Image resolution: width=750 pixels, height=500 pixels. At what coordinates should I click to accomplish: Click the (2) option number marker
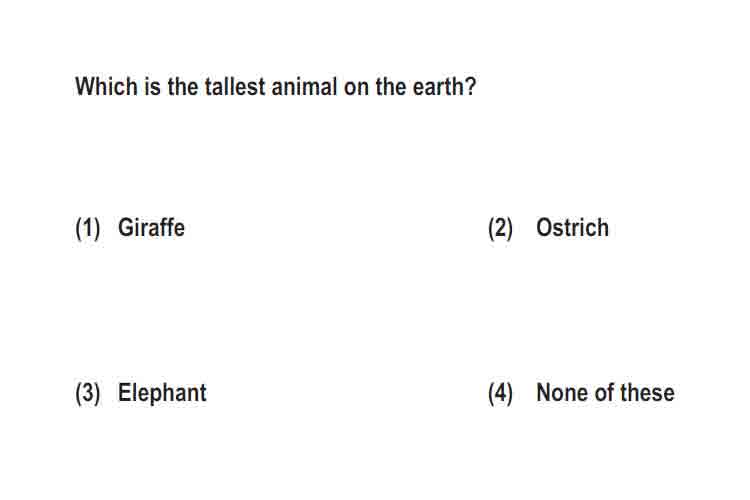click(x=500, y=228)
